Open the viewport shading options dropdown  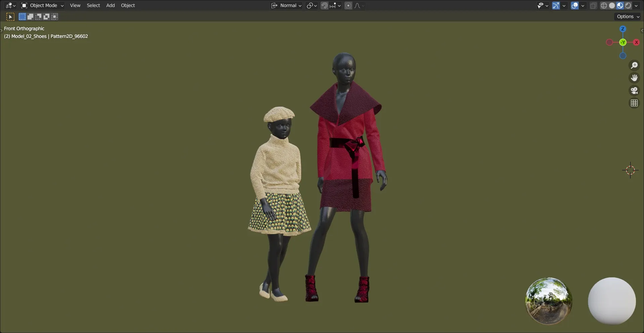point(636,5)
